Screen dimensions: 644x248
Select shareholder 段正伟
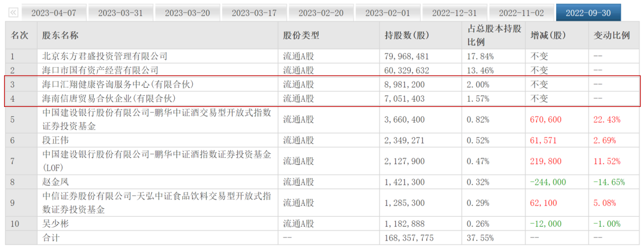56,140
